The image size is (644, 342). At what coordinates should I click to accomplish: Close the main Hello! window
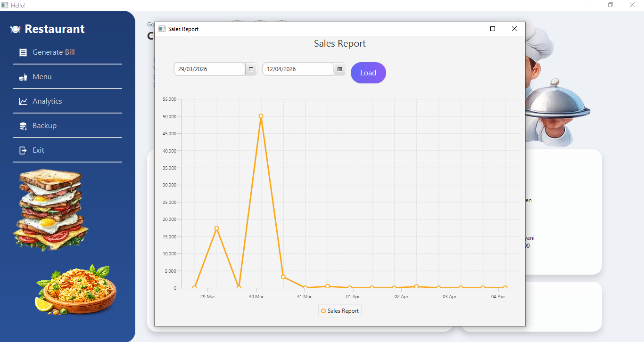632,5
